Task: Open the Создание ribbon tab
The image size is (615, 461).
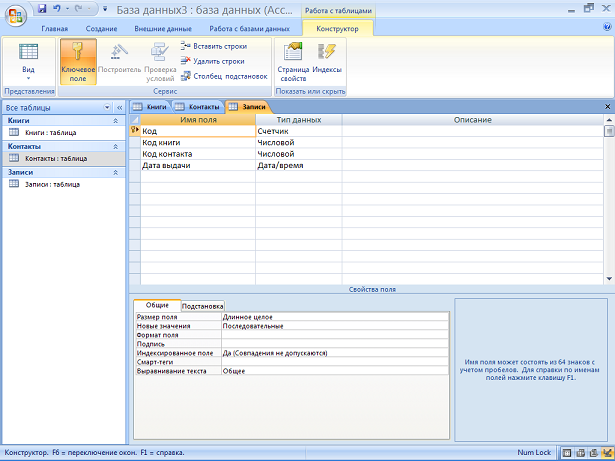Action: 101,29
